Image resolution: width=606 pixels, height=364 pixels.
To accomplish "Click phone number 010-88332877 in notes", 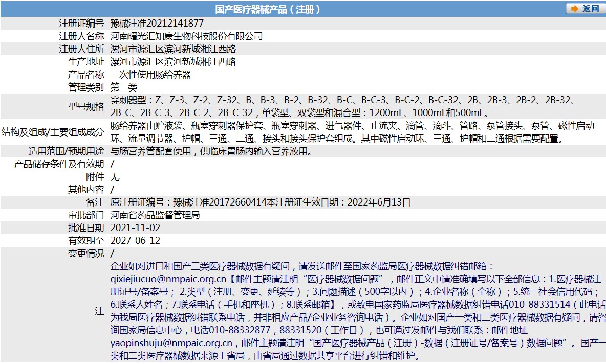I will (239, 330).
